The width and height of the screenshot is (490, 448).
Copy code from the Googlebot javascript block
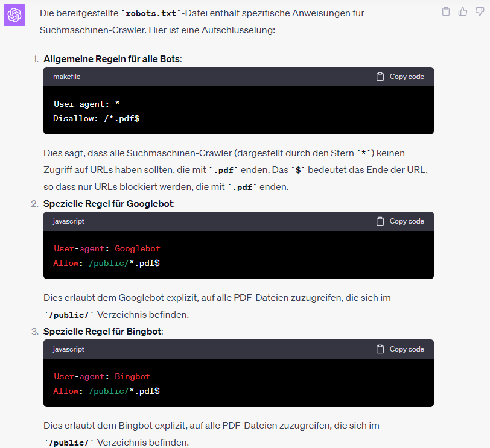pyautogui.click(x=400, y=221)
